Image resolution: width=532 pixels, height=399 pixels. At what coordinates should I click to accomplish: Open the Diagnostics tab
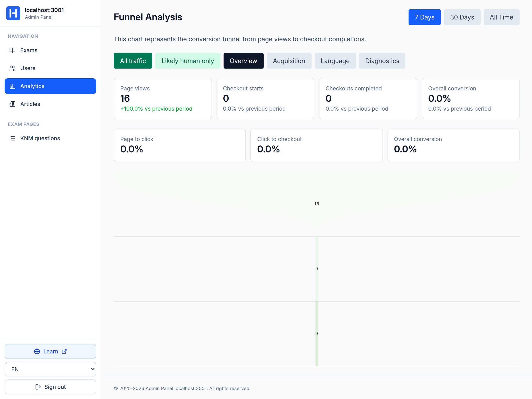tap(382, 61)
